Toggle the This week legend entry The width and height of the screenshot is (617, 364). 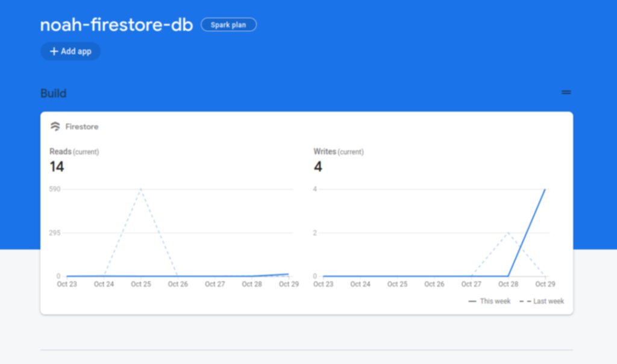[x=488, y=301]
